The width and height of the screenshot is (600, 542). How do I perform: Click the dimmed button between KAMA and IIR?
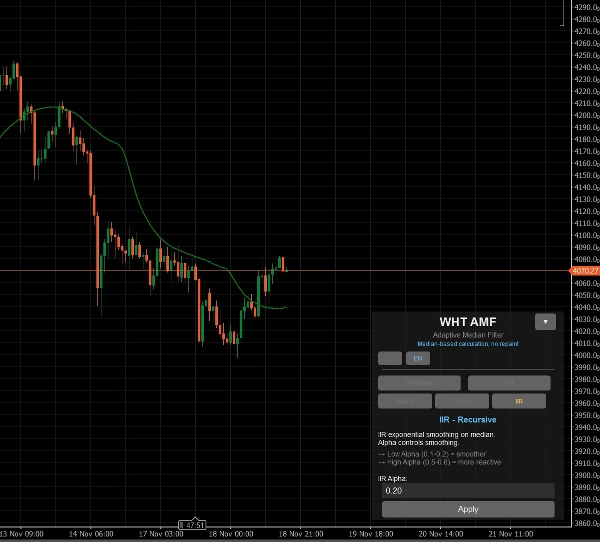pyautogui.click(x=461, y=401)
